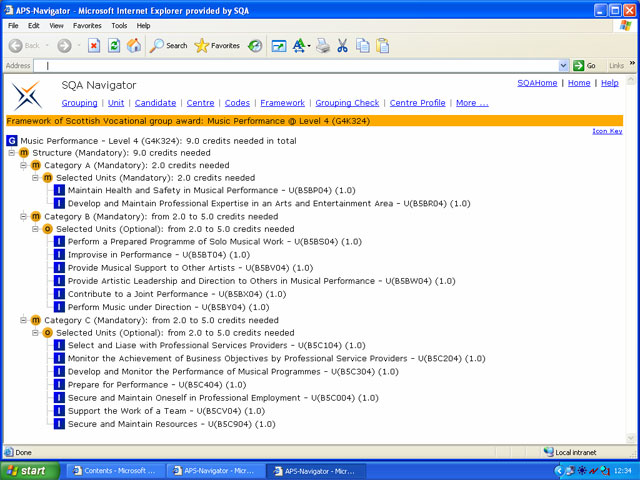Click the Go button beside address bar
Screen dimensions: 640x480
click(x=584, y=66)
